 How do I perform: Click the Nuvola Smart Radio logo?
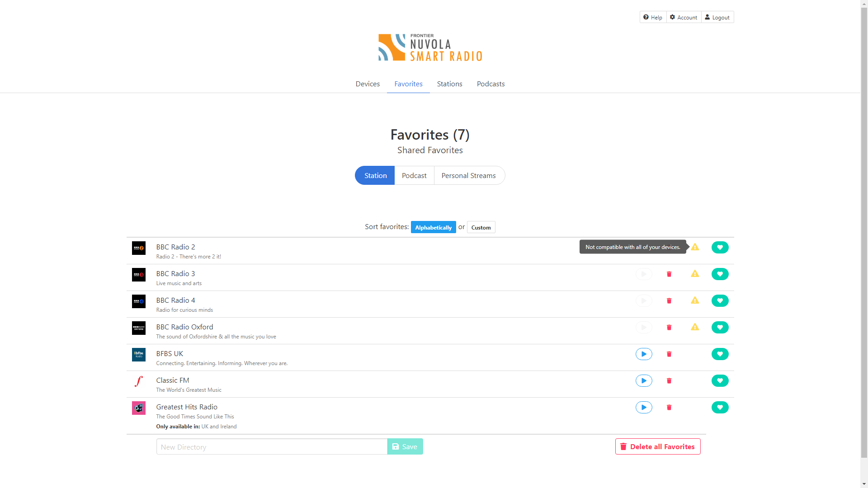click(x=430, y=48)
